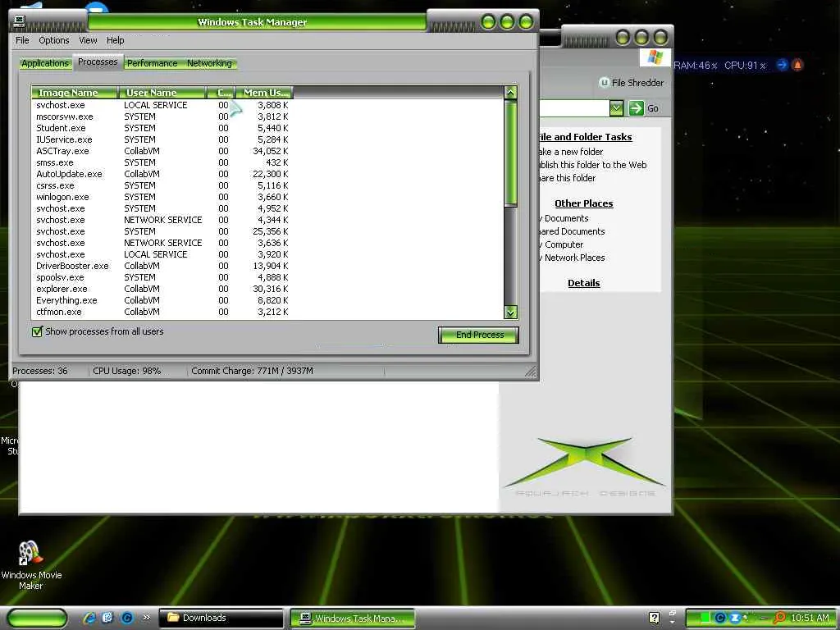The image size is (840, 630).
Task: Click the End Process button
Action: pyautogui.click(x=478, y=335)
